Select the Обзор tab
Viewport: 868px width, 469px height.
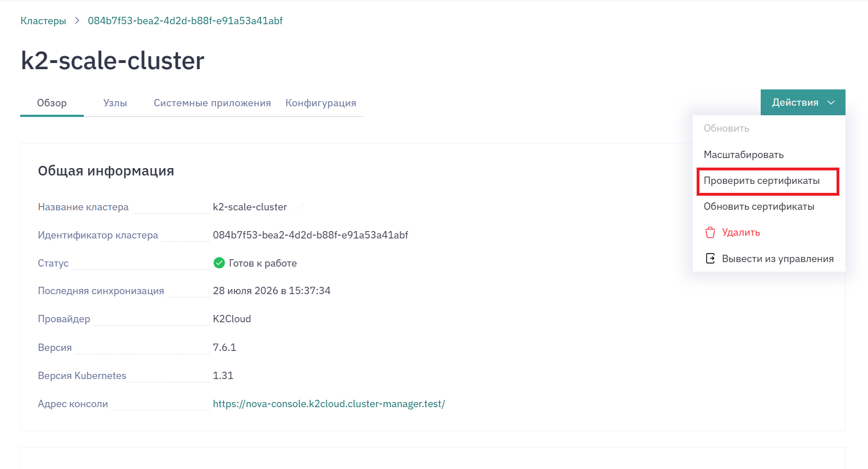point(52,103)
